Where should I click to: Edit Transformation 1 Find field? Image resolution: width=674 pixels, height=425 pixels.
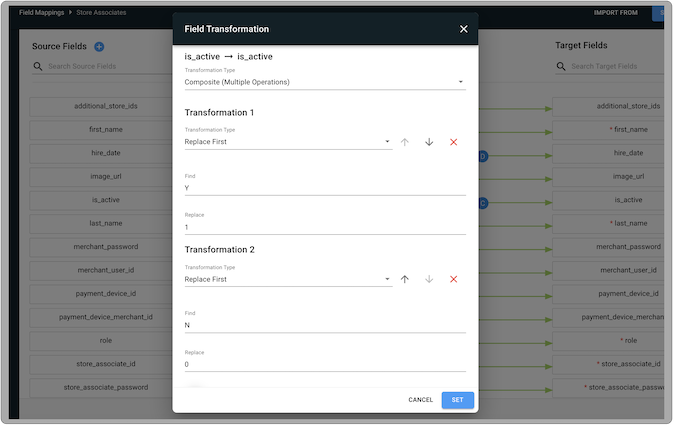coord(325,188)
